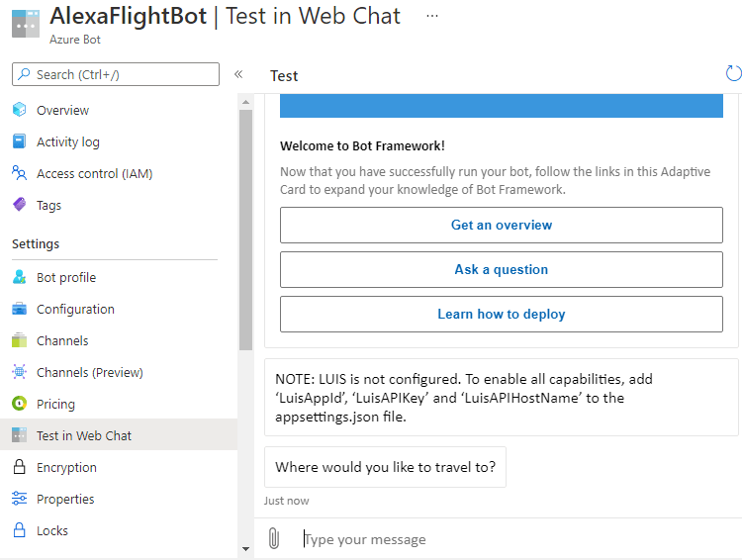Click the purple Tags icon
742x560 pixels.
[19, 205]
